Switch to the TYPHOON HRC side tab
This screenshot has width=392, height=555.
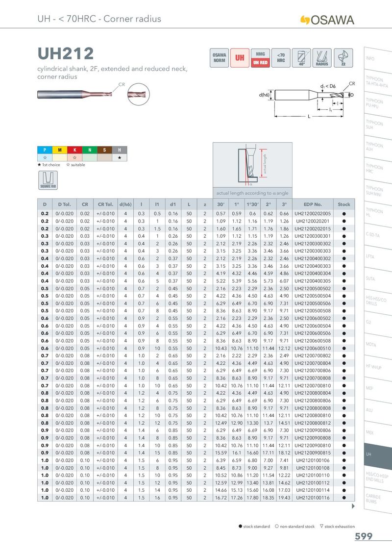[378, 169]
